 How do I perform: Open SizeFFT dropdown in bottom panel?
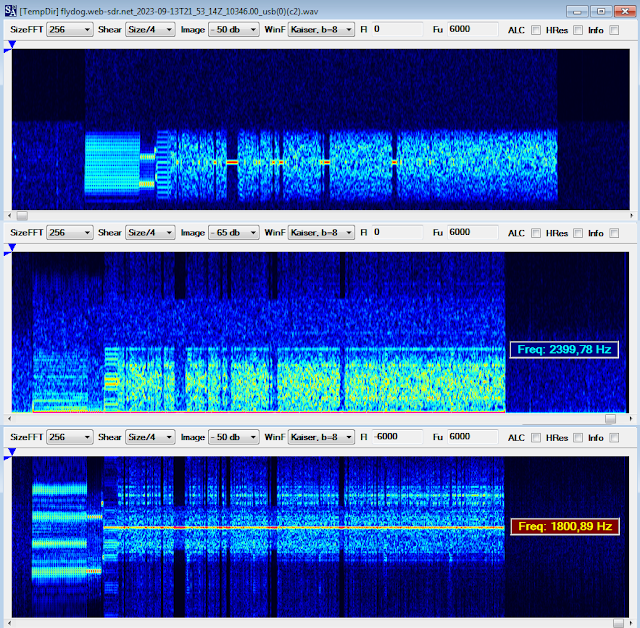[x=70, y=437]
